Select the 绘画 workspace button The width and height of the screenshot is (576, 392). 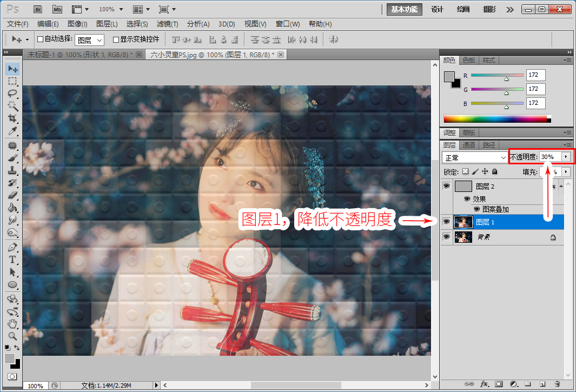pos(463,9)
